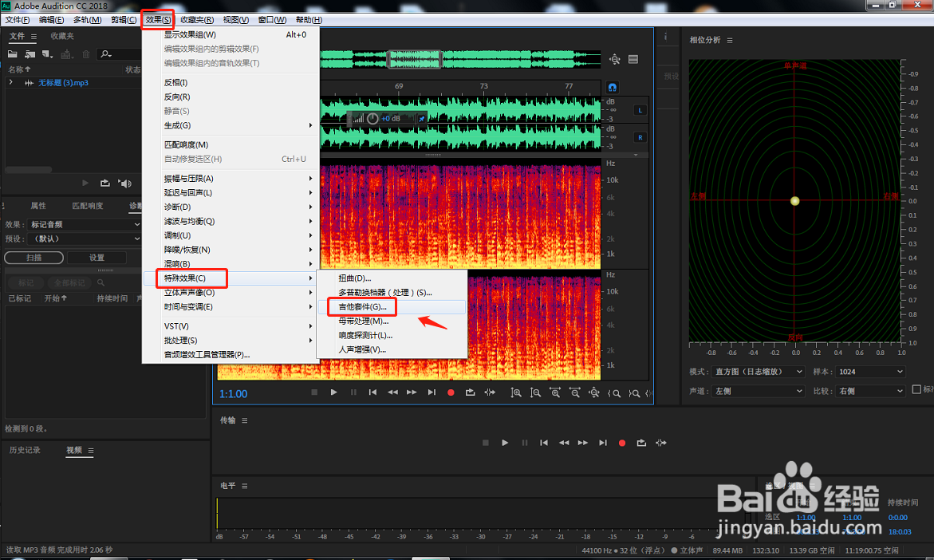Toggle skip selection icon in editor transport bar

[x=490, y=392]
